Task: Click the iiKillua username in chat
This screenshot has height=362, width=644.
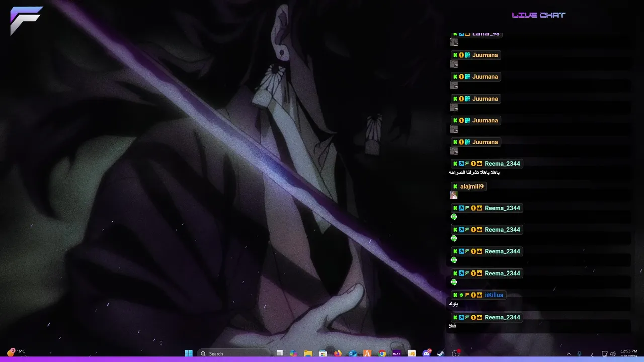Action: 494,295
